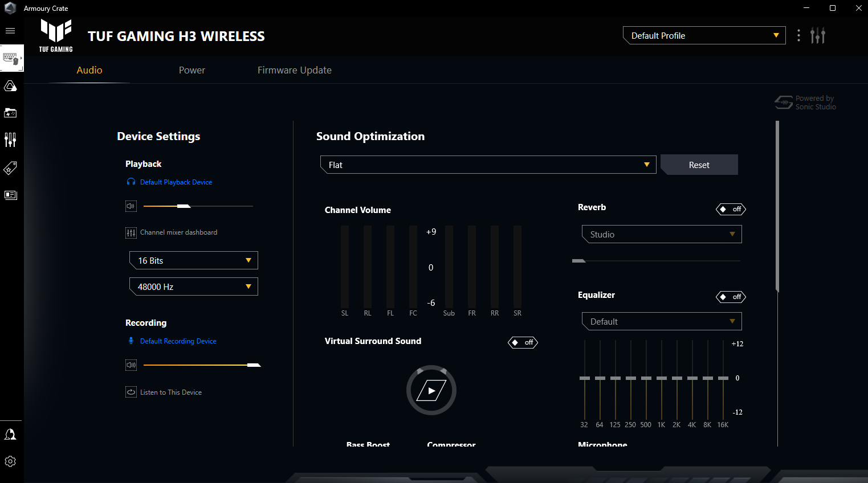Open the Armoury Crate hamburger menu
Image resolution: width=868 pixels, height=483 pixels.
click(x=10, y=31)
